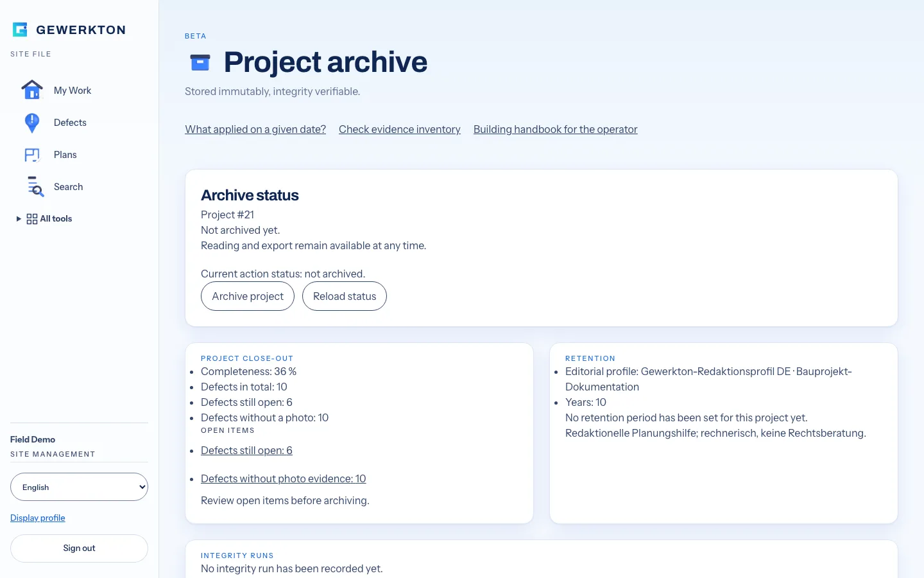Click 'Completeness: 36 %' entry

click(249, 371)
